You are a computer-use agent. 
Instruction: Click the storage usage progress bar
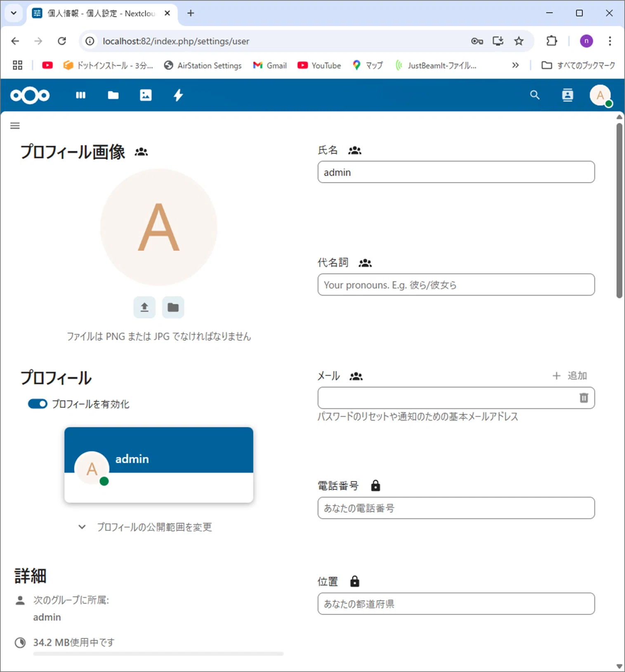(x=158, y=654)
